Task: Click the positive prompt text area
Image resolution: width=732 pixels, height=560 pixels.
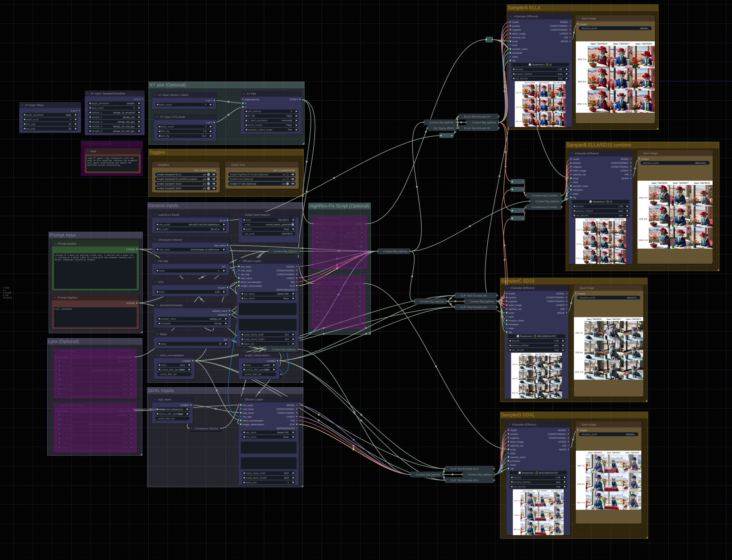Action: (95, 271)
